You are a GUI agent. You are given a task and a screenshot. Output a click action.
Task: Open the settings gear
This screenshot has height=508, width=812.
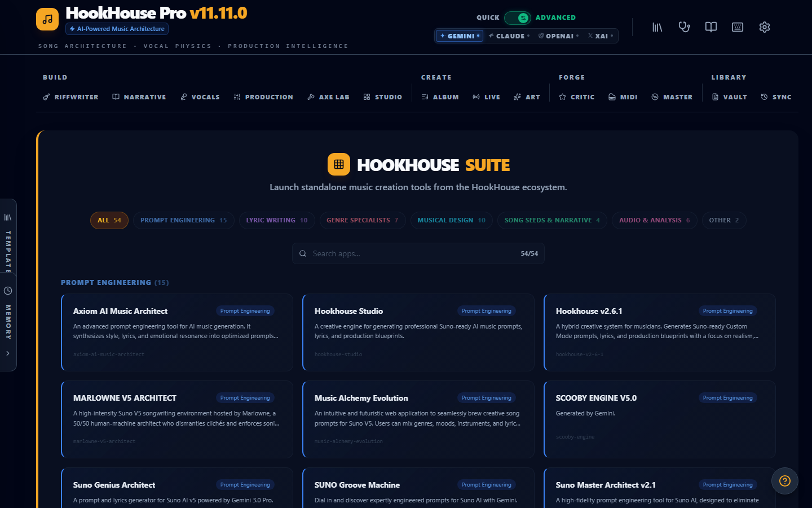point(765,27)
